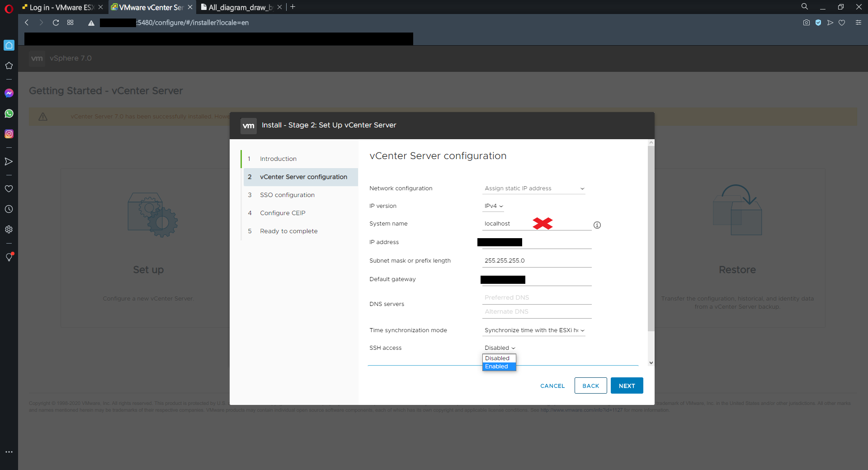Close the Log in - VMware ESXi tab
The width and height of the screenshot is (868, 470).
coord(100,7)
